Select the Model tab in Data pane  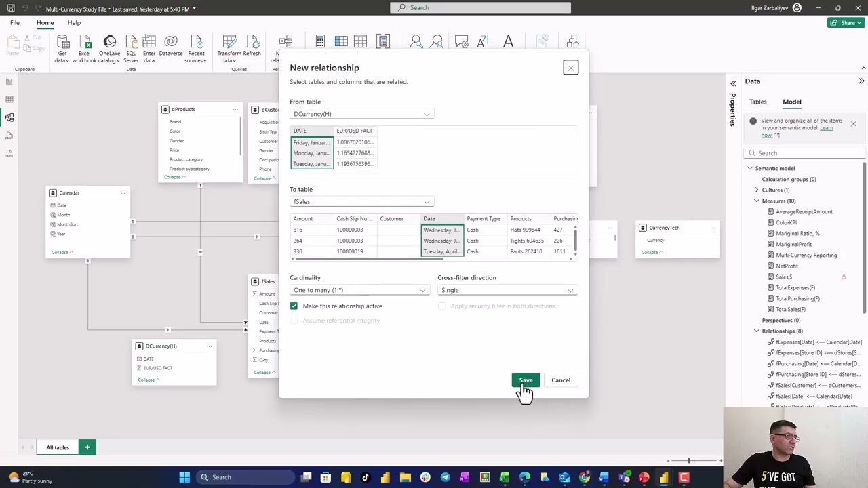pos(792,102)
